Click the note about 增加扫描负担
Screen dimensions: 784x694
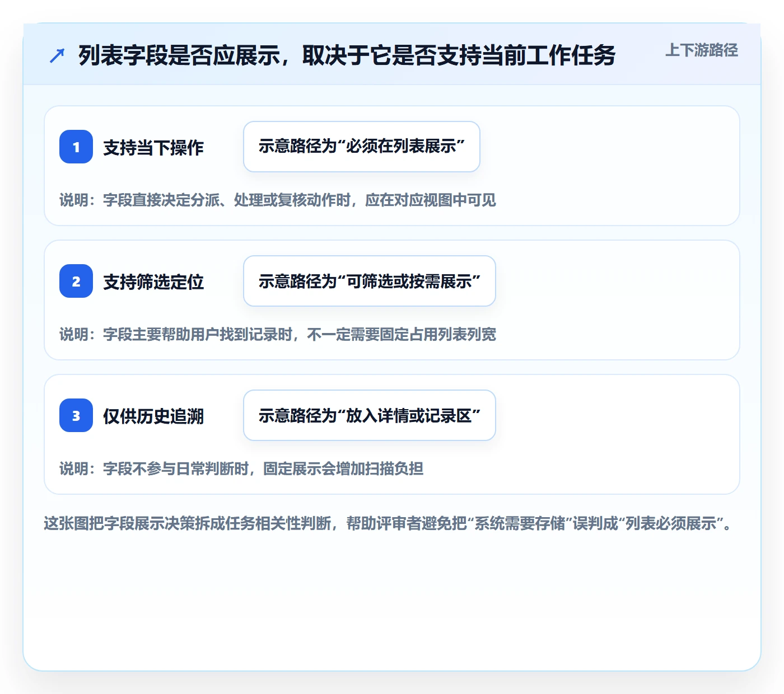[x=241, y=469]
